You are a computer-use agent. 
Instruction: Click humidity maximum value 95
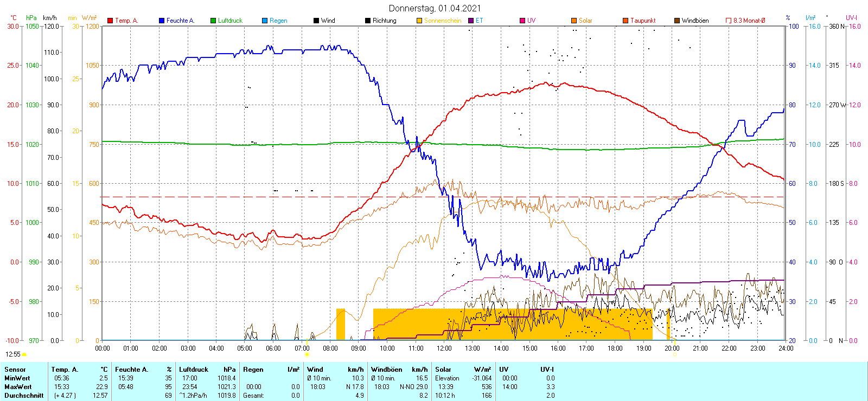(x=168, y=387)
